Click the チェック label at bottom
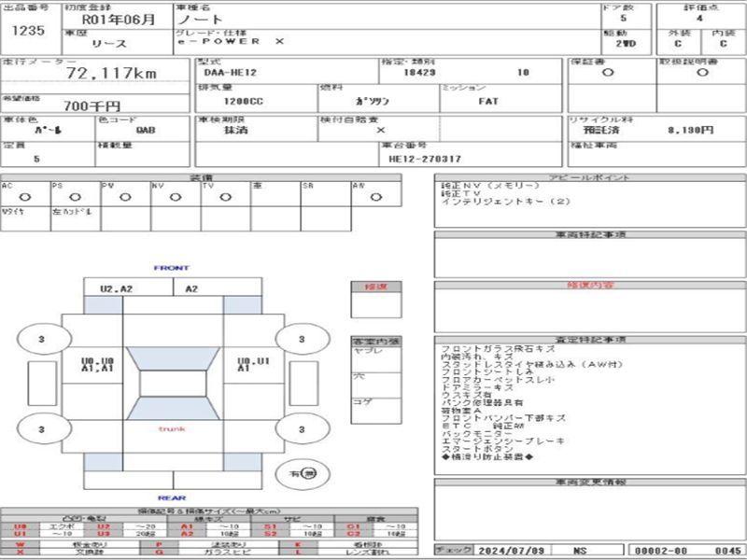This screenshot has height=560, width=747. [x=454, y=550]
